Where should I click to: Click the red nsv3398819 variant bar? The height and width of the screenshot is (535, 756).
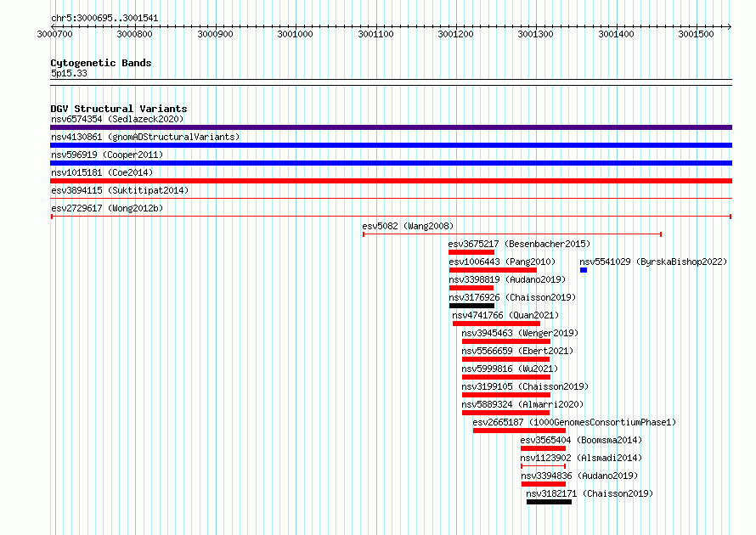[471, 288]
